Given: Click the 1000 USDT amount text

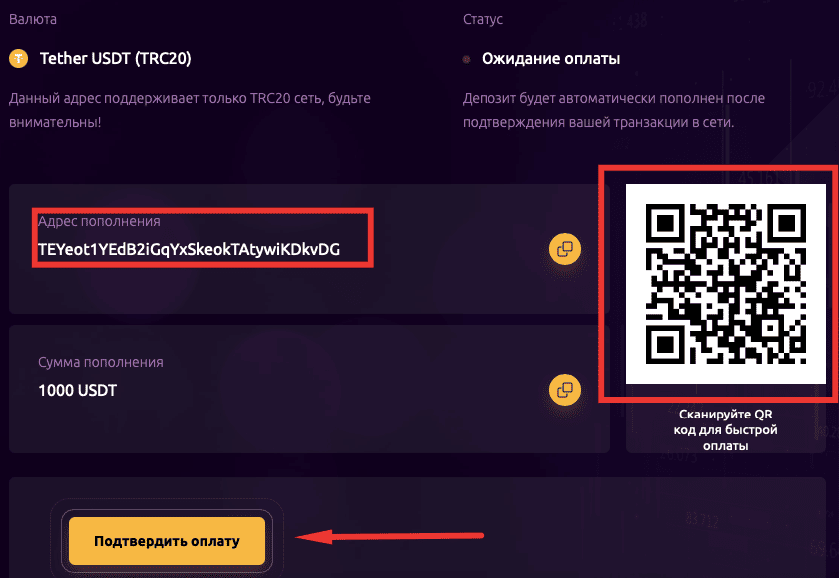Looking at the screenshot, I should point(78,391).
